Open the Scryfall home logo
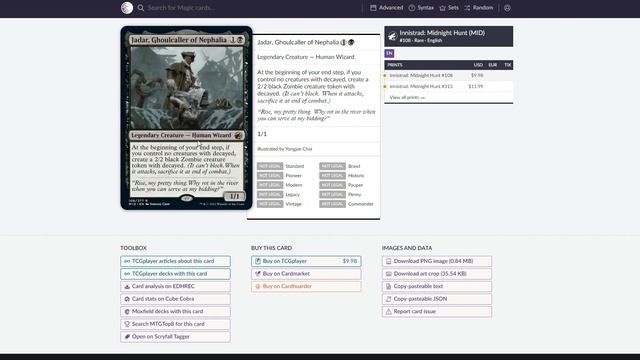640x360 pixels. [127, 8]
